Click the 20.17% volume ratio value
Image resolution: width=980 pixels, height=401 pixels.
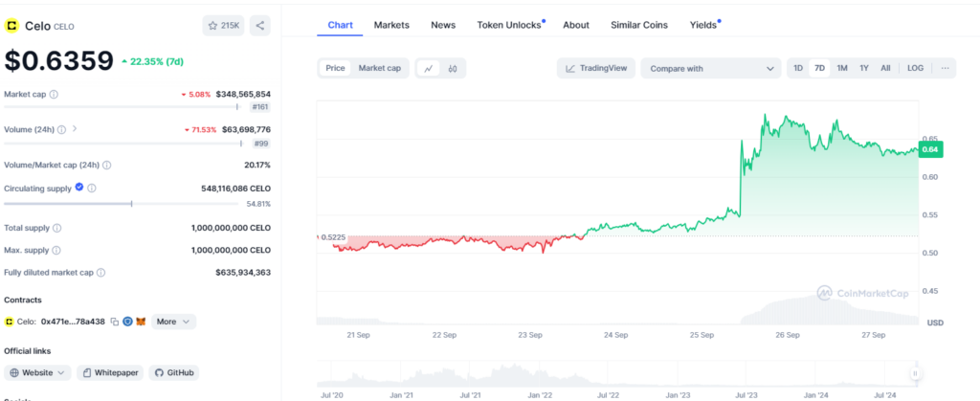click(257, 165)
